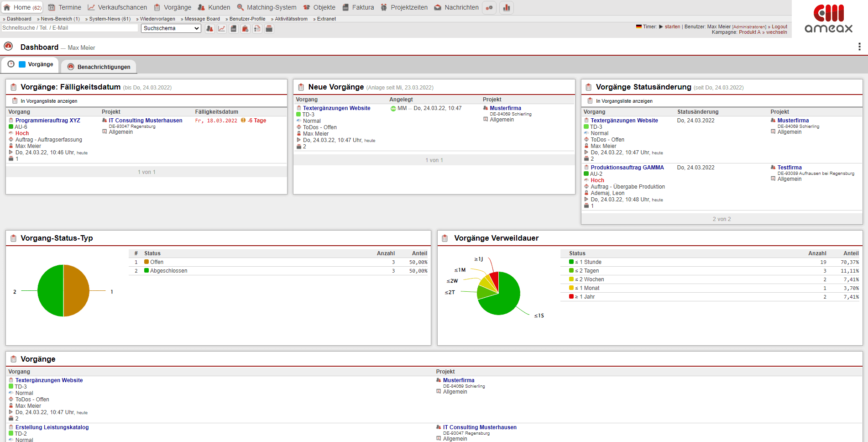Image resolution: width=868 pixels, height=442 pixels.
Task: Click the three-dot dashboard options menu
Action: click(x=859, y=47)
